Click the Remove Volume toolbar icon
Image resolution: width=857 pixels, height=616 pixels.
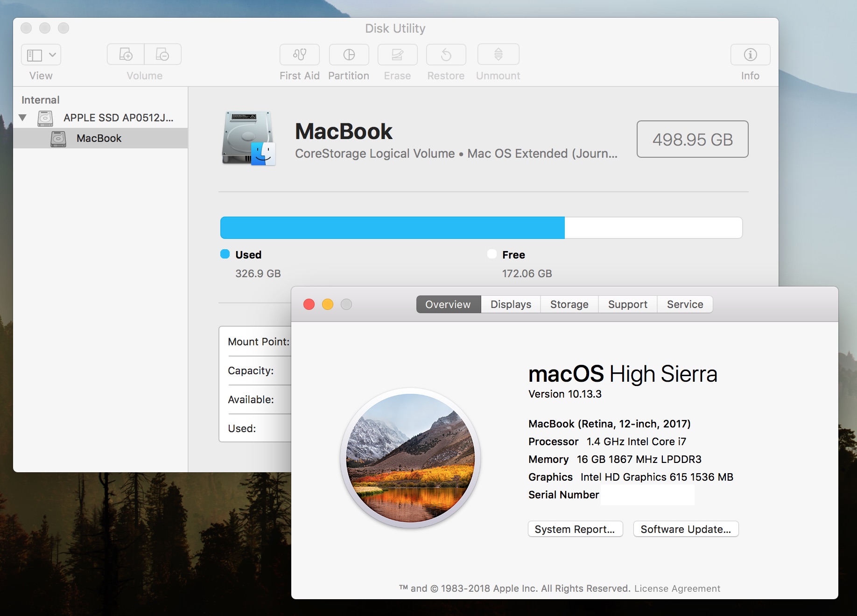[163, 55]
